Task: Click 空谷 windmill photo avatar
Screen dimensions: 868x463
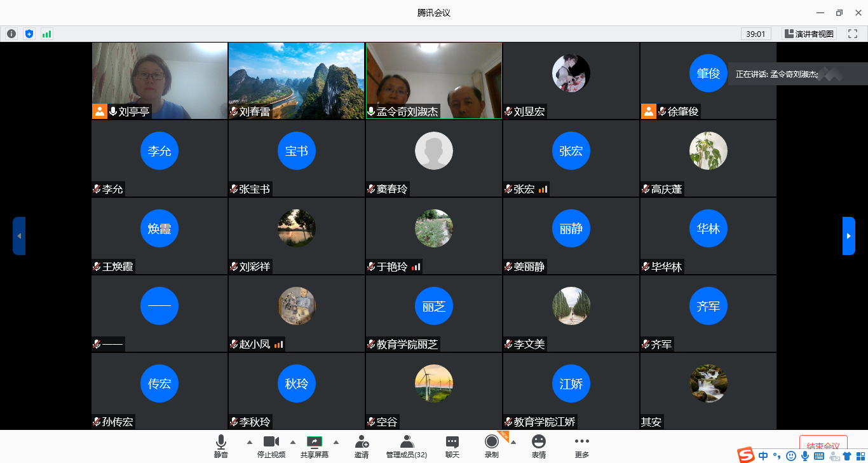Action: click(x=434, y=384)
